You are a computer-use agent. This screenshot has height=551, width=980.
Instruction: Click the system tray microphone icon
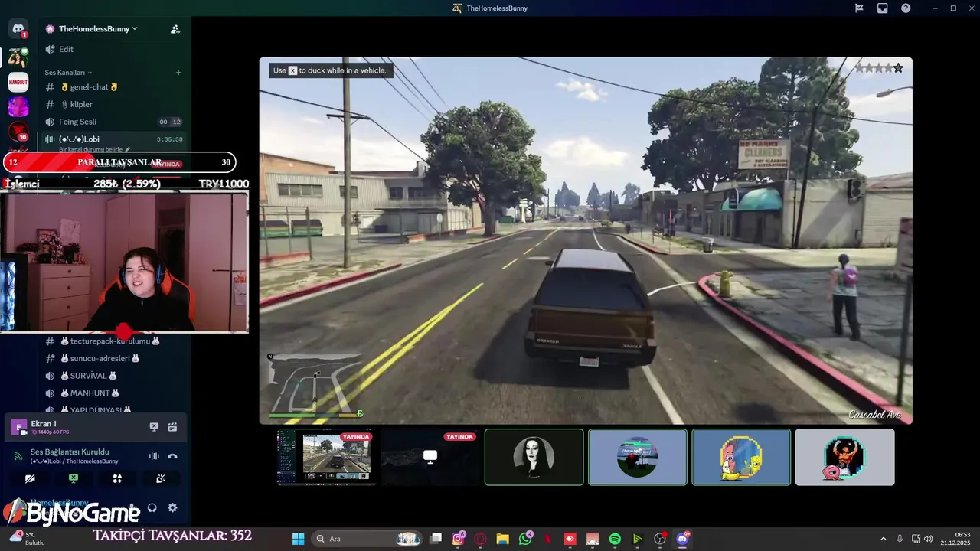900,539
